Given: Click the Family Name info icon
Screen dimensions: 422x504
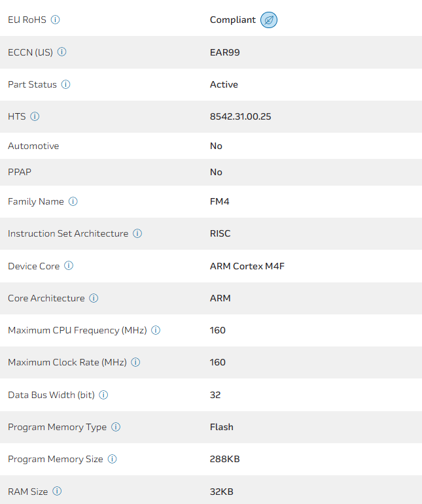Looking at the screenshot, I should click(73, 201).
